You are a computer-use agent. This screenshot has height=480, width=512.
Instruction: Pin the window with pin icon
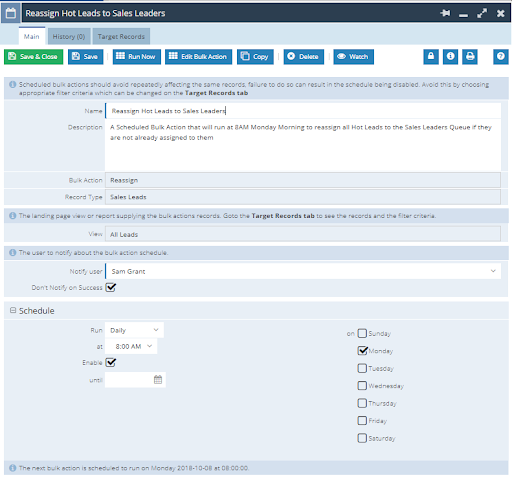point(445,13)
